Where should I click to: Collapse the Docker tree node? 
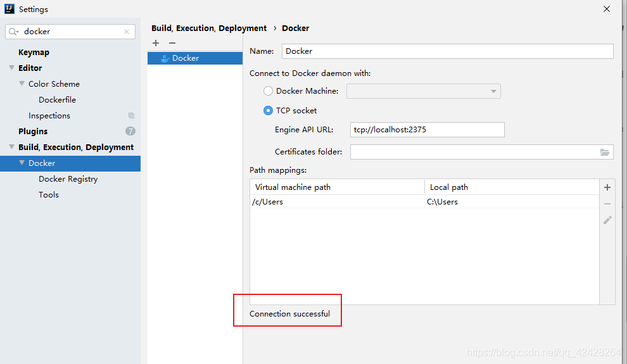coord(22,163)
